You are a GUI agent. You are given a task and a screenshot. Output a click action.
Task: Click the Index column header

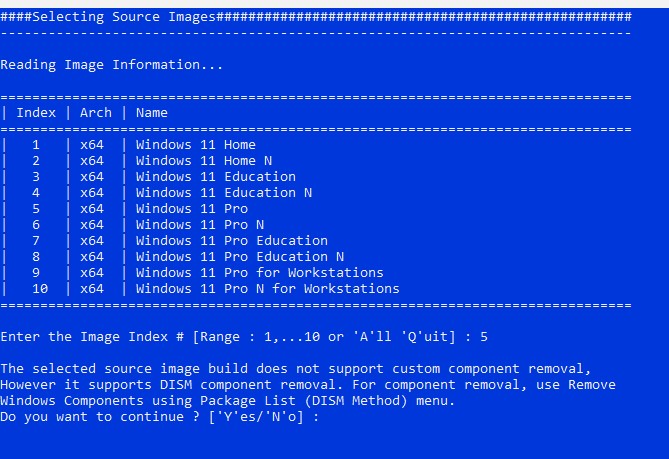tap(36, 113)
